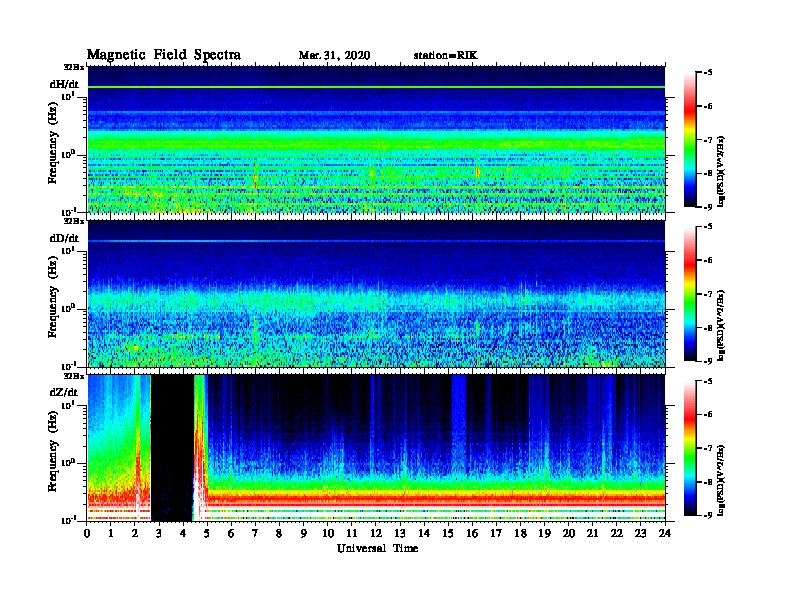Click the '-7' label on dD/dt colorbar
The image size is (792, 612).
(x=706, y=294)
